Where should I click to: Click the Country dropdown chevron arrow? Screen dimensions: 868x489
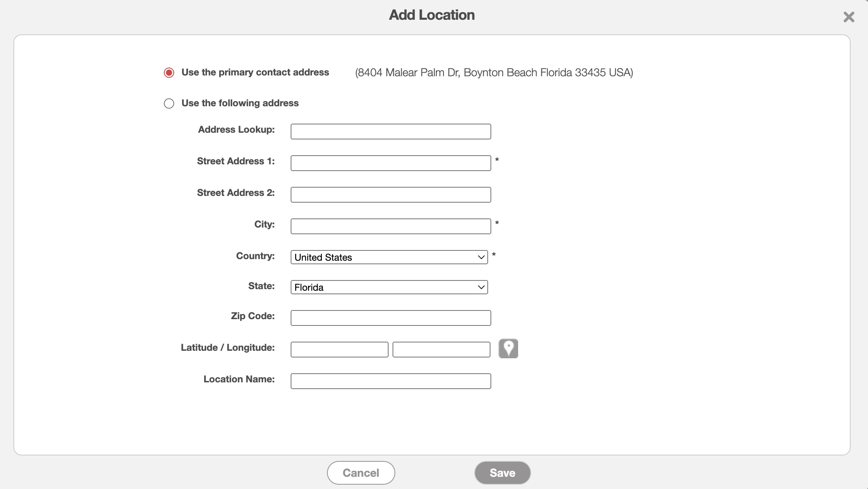coord(481,257)
